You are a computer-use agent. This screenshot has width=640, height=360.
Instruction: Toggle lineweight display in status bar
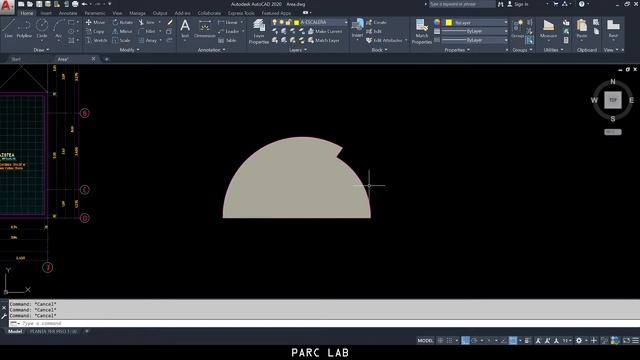click(527, 340)
